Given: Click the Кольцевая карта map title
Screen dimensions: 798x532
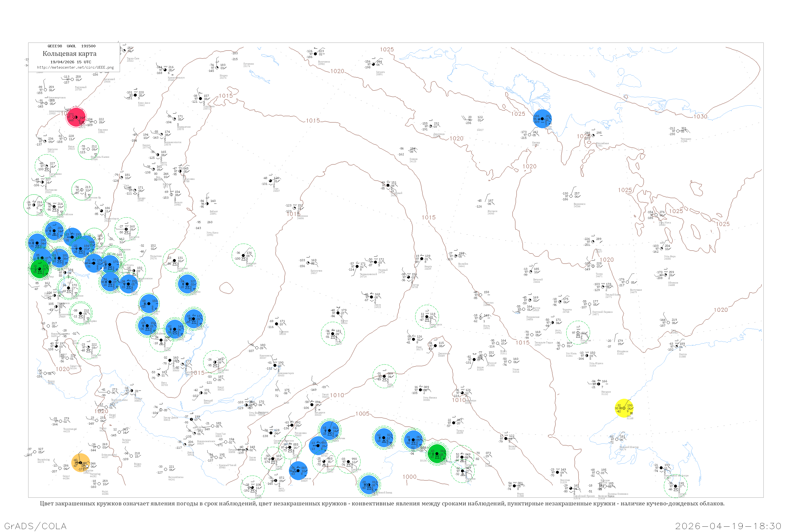Looking at the screenshot, I should click(69, 54).
